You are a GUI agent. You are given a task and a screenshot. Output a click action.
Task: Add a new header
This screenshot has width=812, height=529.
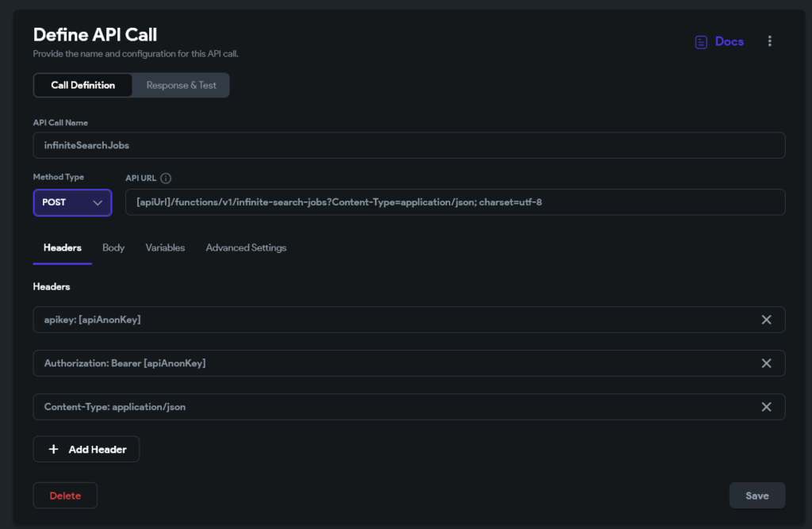[86, 449]
